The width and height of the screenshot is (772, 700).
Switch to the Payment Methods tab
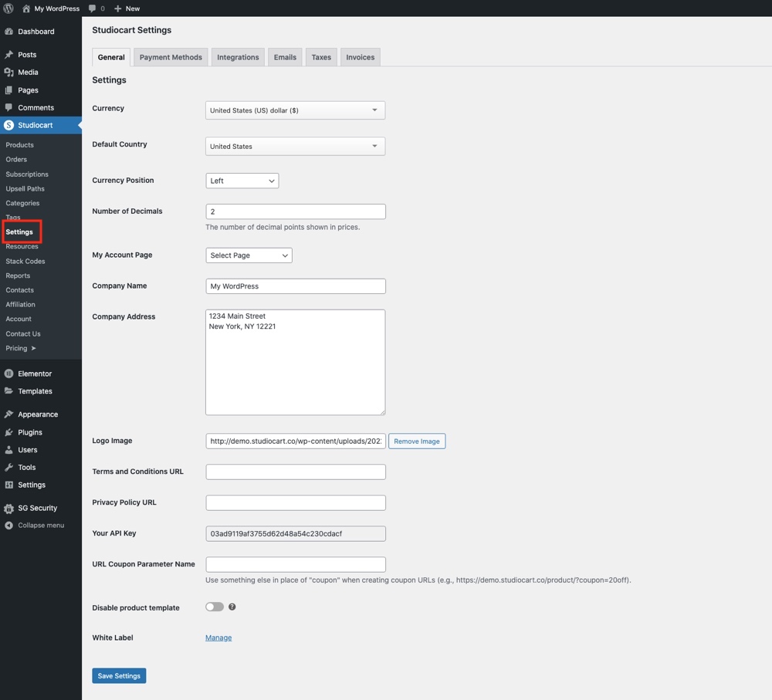tap(171, 57)
